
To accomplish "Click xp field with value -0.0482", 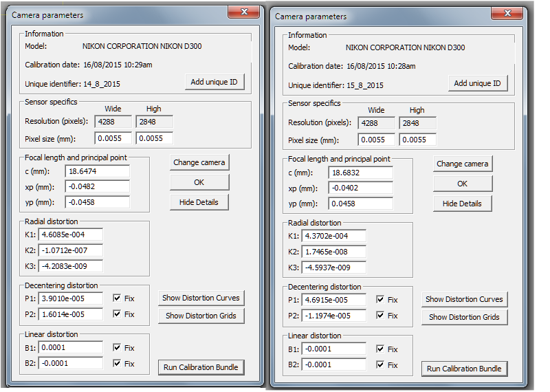I will [97, 186].
